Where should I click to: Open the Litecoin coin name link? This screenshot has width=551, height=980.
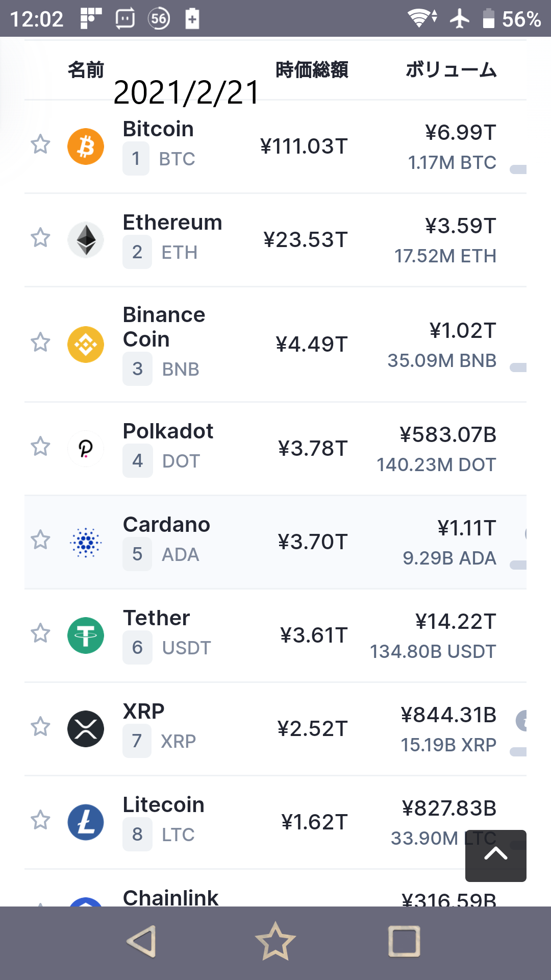coord(163,805)
